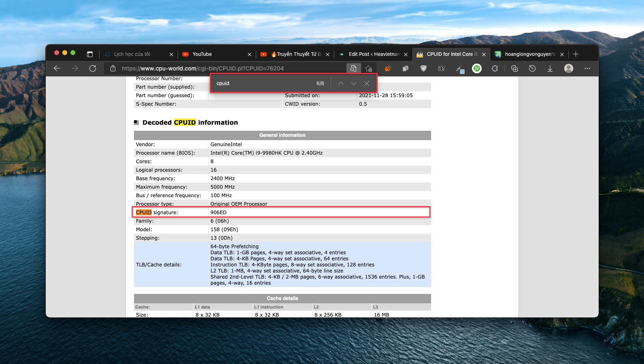Switch to the YouTube tab
644x364 pixels.
click(212, 54)
